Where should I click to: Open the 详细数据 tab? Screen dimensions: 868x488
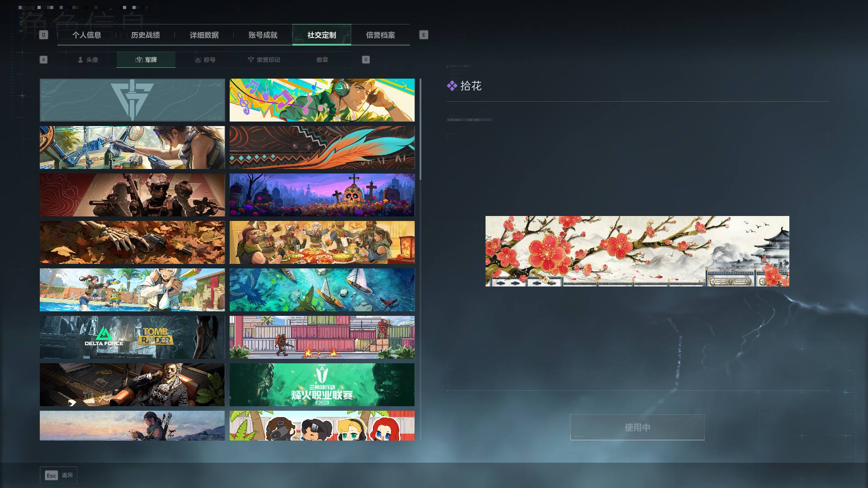click(x=204, y=35)
